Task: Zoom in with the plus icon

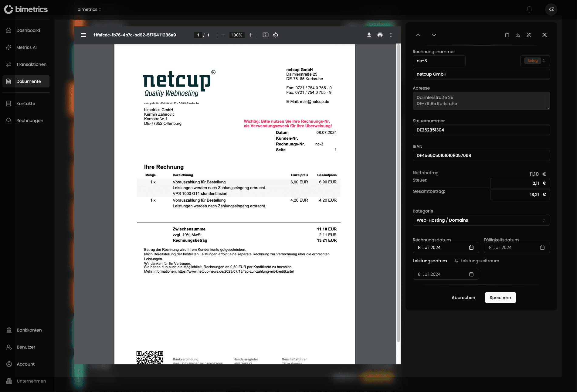Action: click(x=251, y=35)
